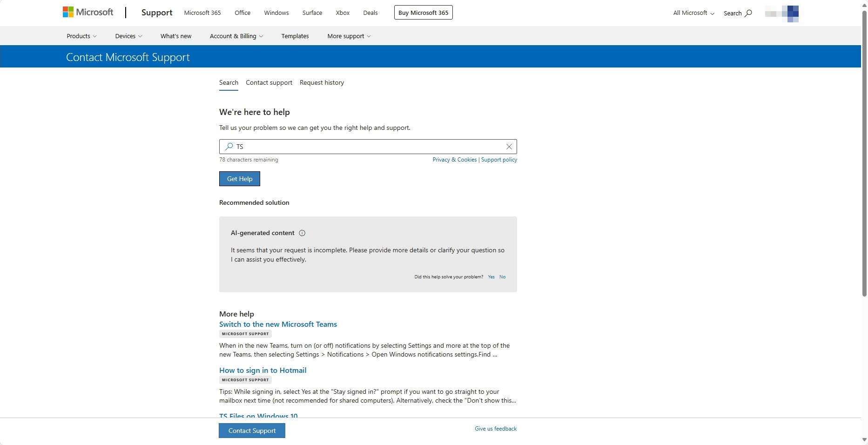The image size is (868, 445).
Task: Go to Windows in top navigation
Action: click(x=276, y=13)
